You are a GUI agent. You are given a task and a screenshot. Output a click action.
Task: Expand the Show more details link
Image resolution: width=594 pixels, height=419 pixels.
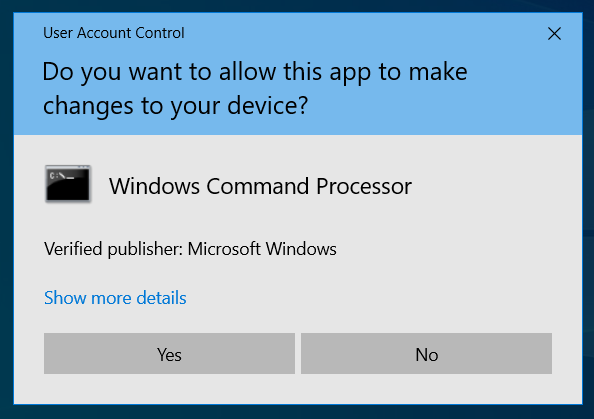click(x=115, y=298)
